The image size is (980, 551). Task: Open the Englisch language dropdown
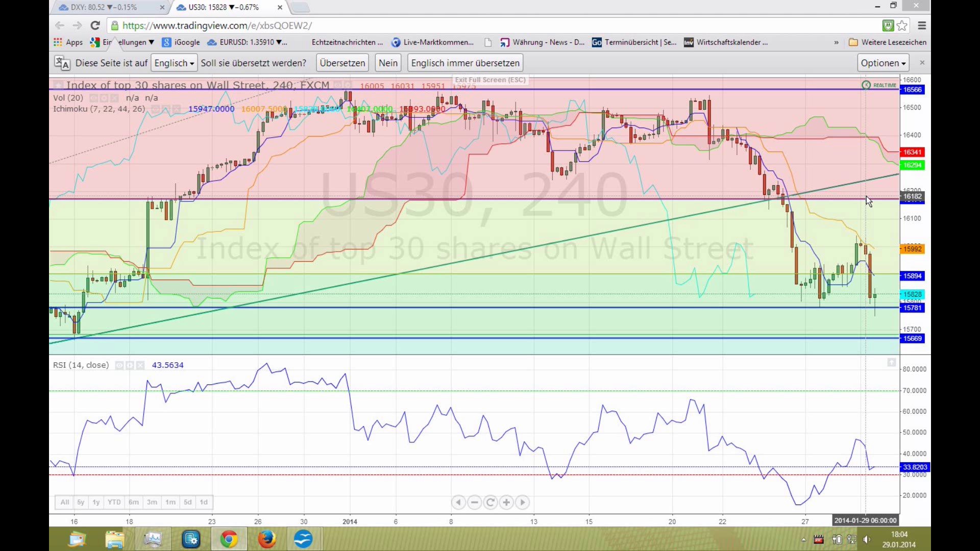click(174, 63)
